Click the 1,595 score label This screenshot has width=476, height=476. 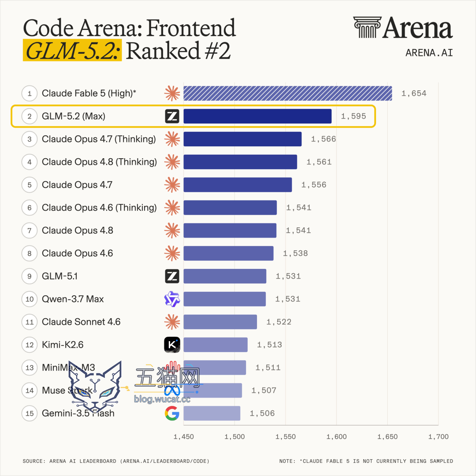pos(353,116)
